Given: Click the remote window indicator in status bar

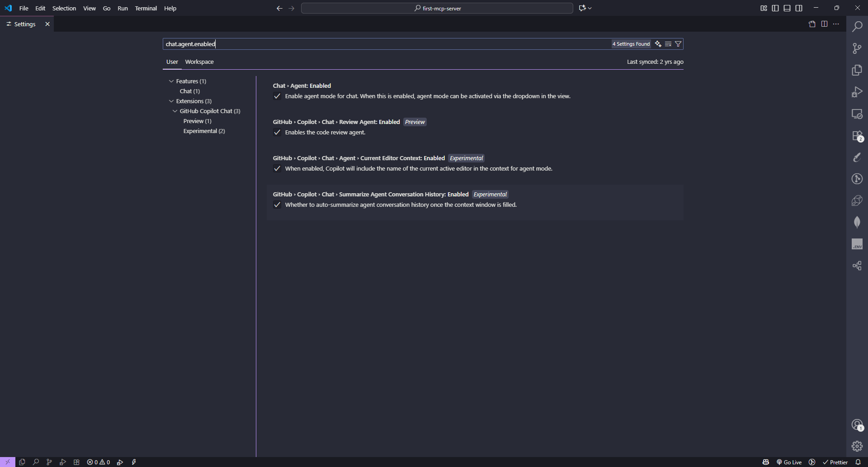Looking at the screenshot, I should point(8,462).
